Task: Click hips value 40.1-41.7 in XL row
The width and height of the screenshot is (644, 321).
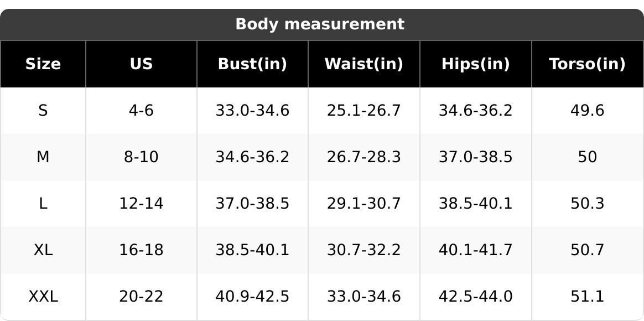Action: [x=475, y=250]
